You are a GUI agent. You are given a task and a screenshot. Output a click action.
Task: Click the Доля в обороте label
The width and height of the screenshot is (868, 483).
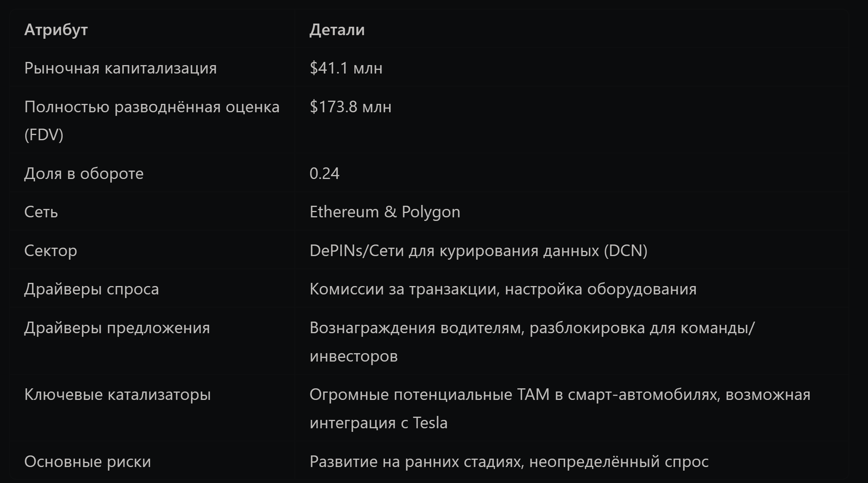[84, 173]
